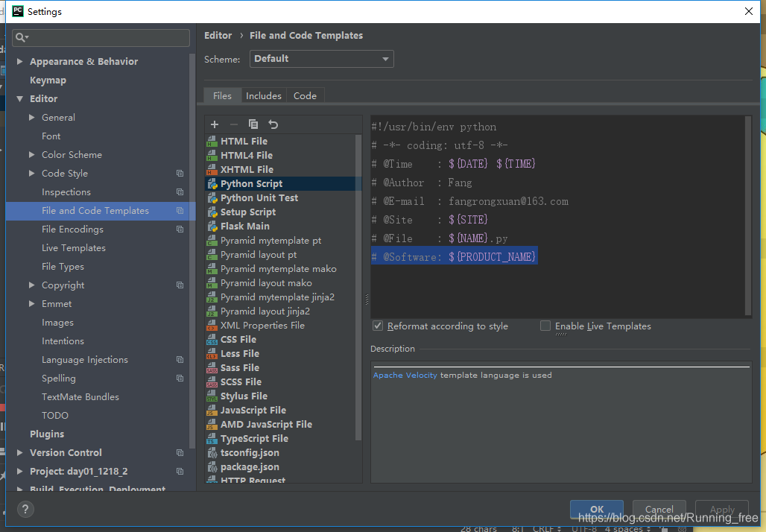The height and width of the screenshot is (532, 766).
Task: Collapse the Editor tree section
Action: tap(19, 98)
